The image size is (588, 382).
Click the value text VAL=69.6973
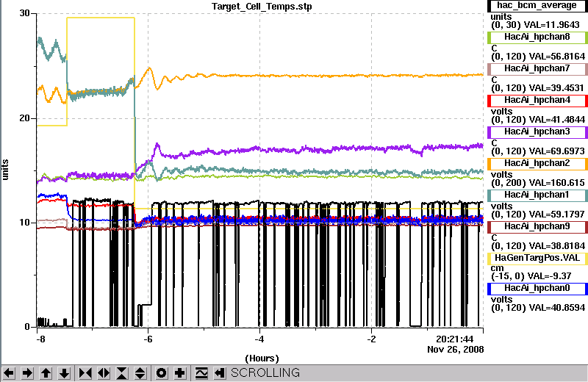click(557, 151)
